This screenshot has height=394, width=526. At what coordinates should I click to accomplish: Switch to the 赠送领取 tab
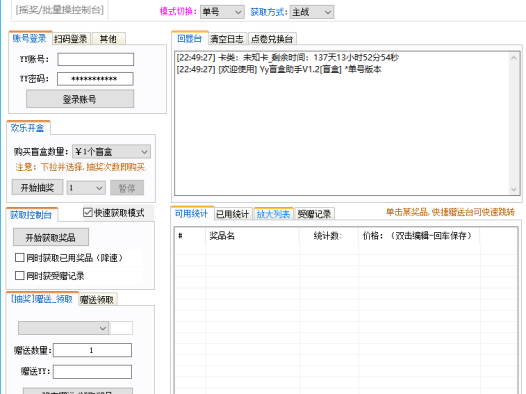click(x=97, y=299)
